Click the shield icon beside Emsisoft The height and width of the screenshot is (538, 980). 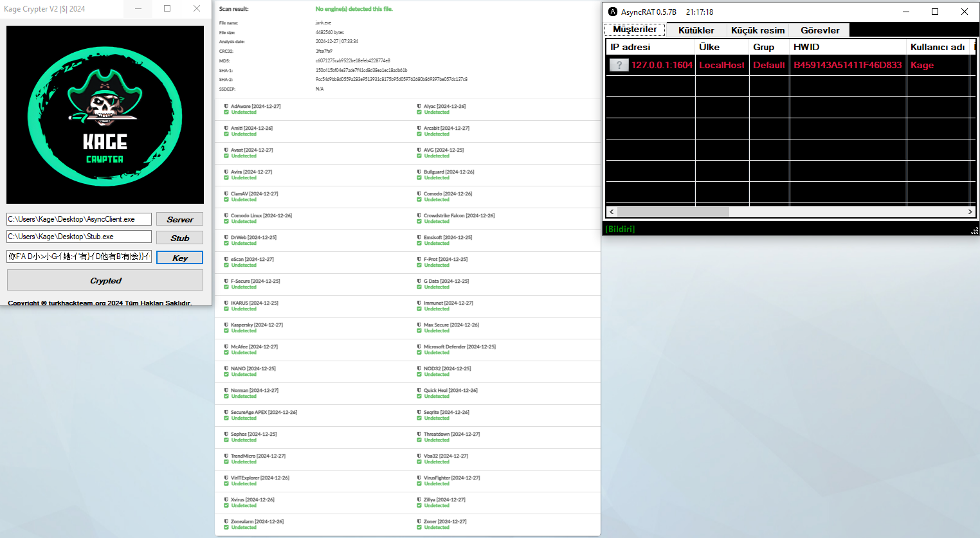pyautogui.click(x=419, y=237)
